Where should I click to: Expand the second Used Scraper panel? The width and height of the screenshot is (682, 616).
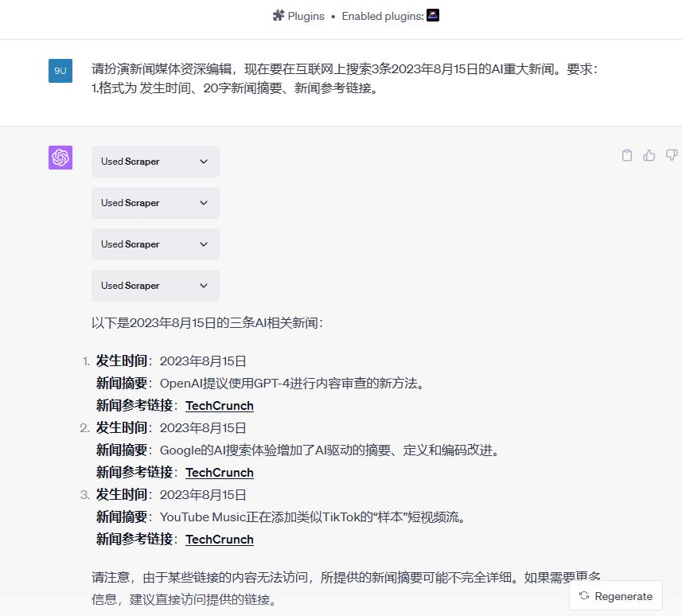pos(155,203)
